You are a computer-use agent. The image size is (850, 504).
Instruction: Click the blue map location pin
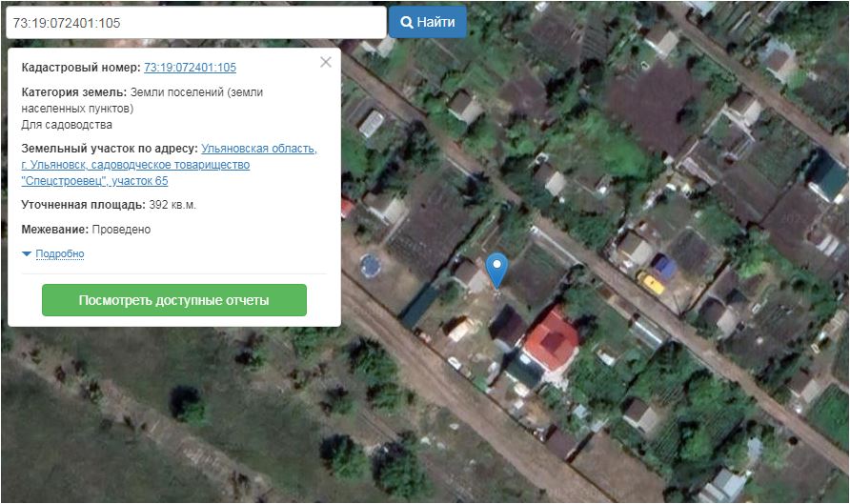496,270
